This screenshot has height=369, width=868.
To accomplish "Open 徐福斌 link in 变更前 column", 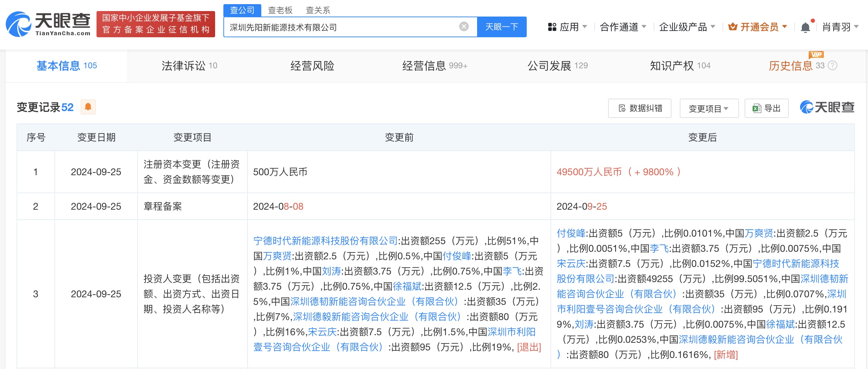I will (x=407, y=286).
